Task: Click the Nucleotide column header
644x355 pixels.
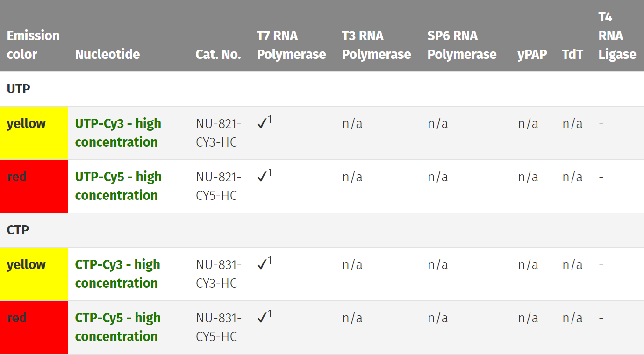Action: click(x=107, y=54)
